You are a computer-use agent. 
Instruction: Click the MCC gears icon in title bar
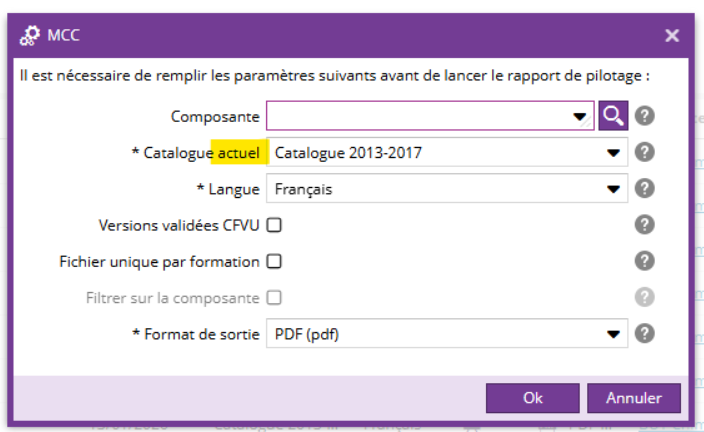[x=30, y=36]
